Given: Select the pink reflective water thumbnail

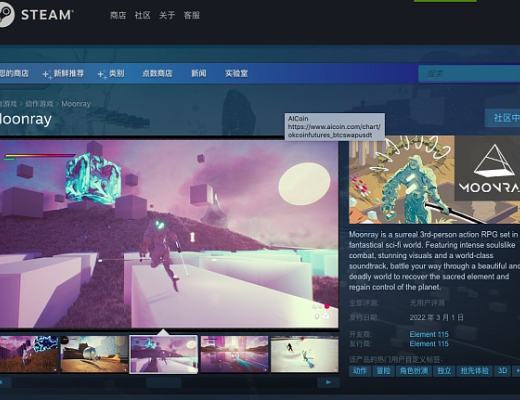Looking at the screenshot, I should point(234,354).
